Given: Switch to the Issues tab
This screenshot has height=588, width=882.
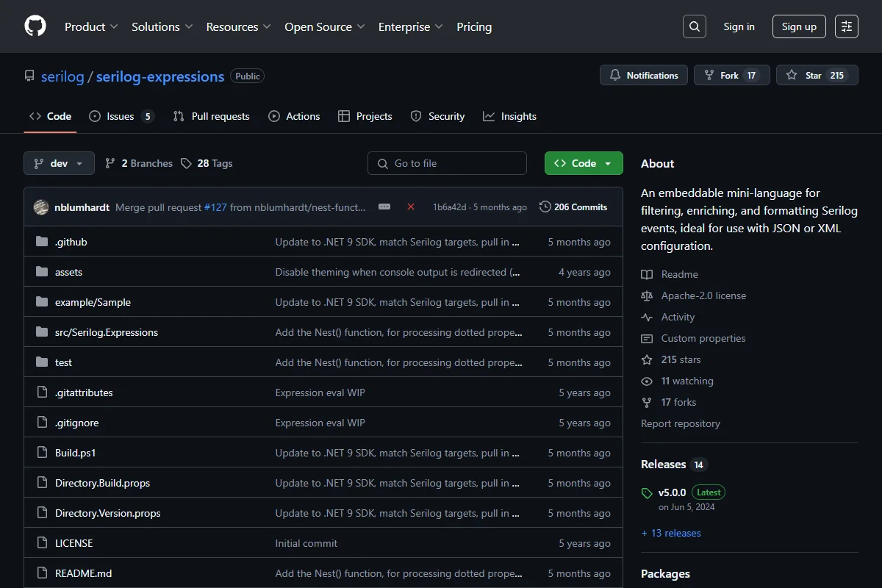Looking at the screenshot, I should pyautogui.click(x=121, y=116).
